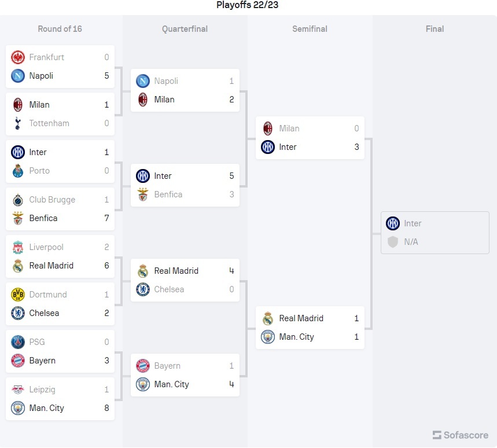Screen dimensions: 497x448
Task: Click Bayern's crest in the quarterfinal match
Action: click(x=143, y=366)
